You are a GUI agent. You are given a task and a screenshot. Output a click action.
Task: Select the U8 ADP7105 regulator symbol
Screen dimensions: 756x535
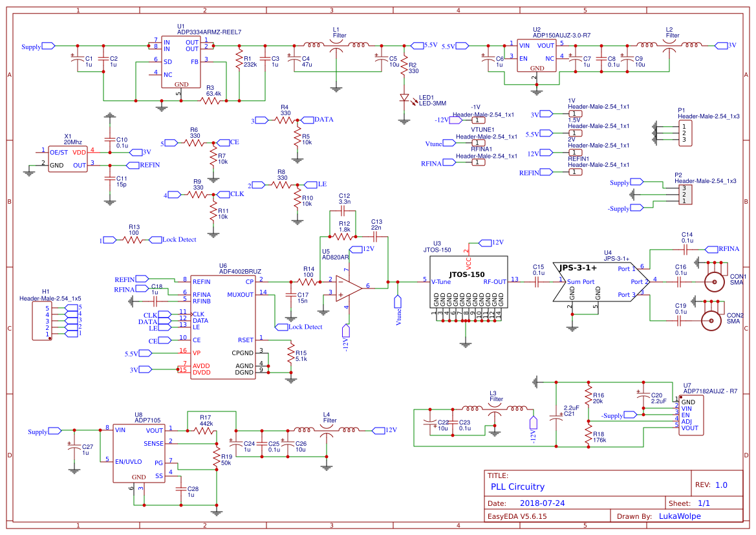(x=138, y=453)
